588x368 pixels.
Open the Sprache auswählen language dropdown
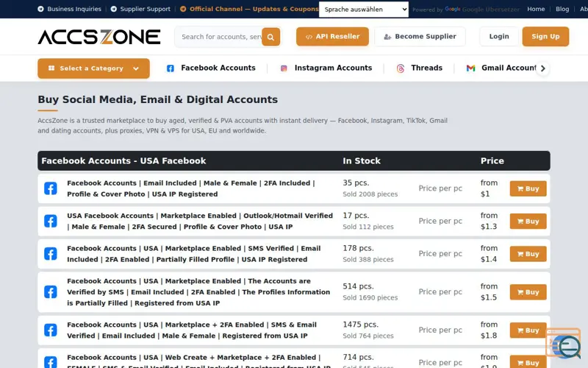[364, 10]
